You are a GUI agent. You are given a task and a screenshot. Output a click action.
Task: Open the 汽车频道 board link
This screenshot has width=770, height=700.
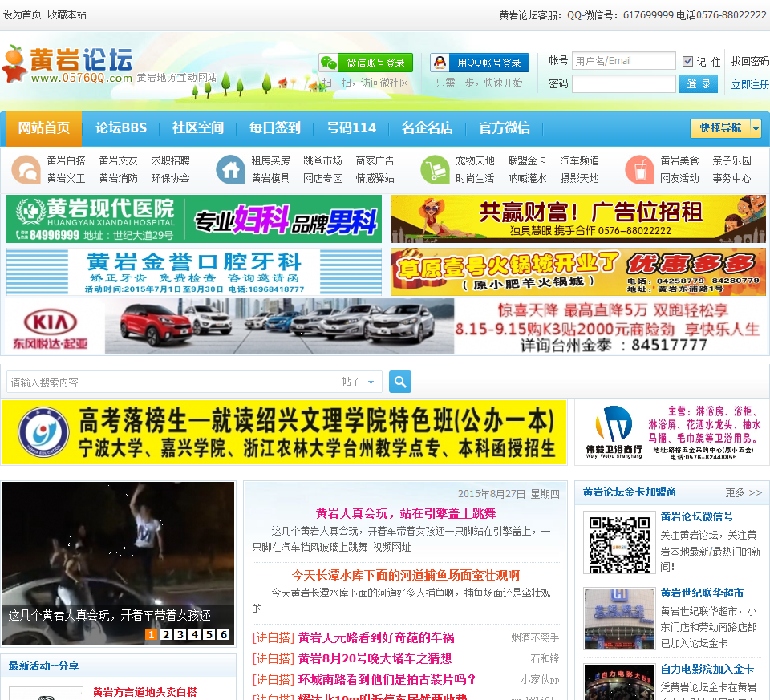click(x=579, y=160)
